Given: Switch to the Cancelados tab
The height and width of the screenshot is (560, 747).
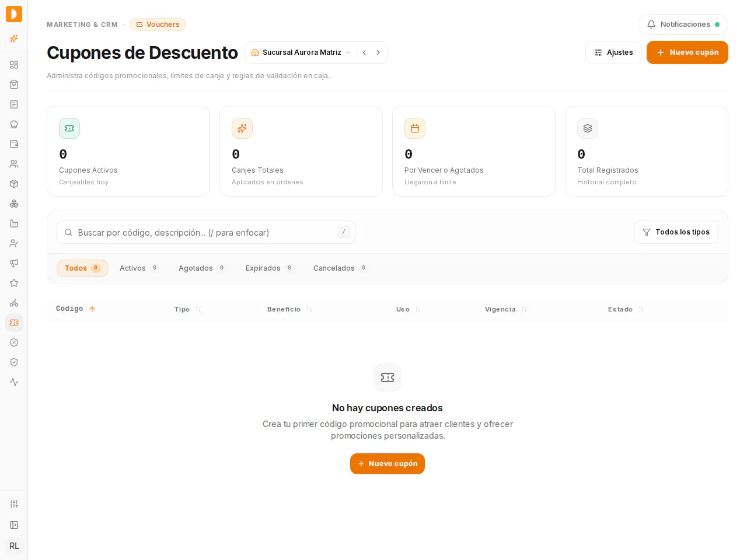Looking at the screenshot, I should click(340, 268).
